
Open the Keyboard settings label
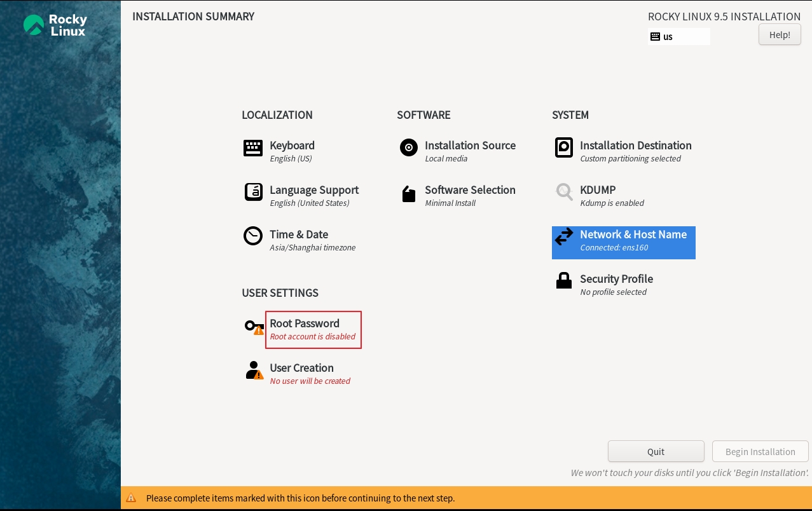(x=292, y=146)
